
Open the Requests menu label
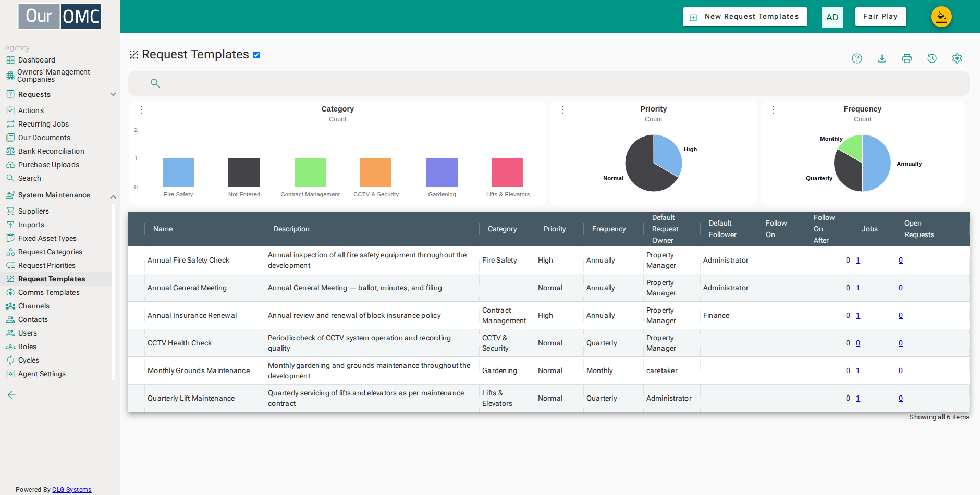point(34,94)
